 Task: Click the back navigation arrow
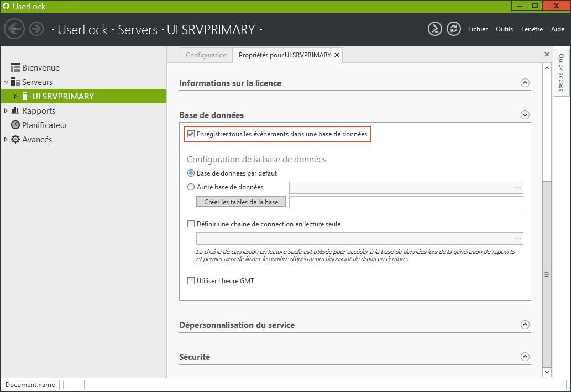pos(14,29)
